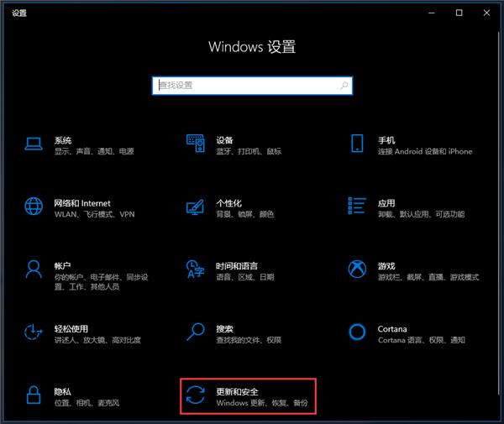Select the 系统 category title
Screen dimensions: 504x424
coord(63,140)
